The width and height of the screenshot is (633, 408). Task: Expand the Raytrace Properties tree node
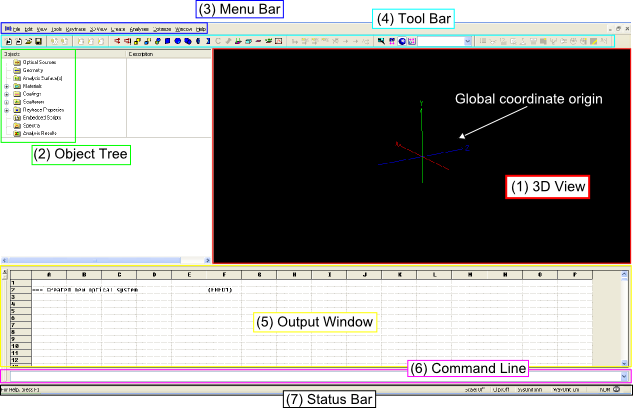pyautogui.click(x=7, y=110)
